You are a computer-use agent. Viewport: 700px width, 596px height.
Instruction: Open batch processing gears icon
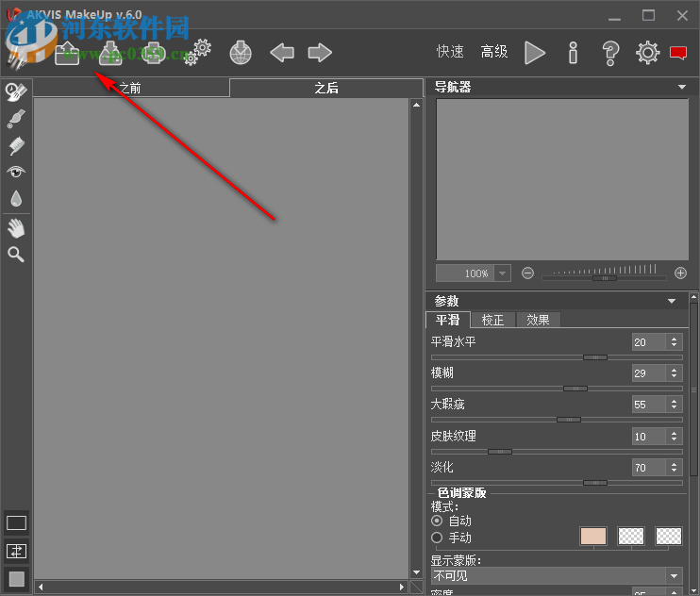198,52
